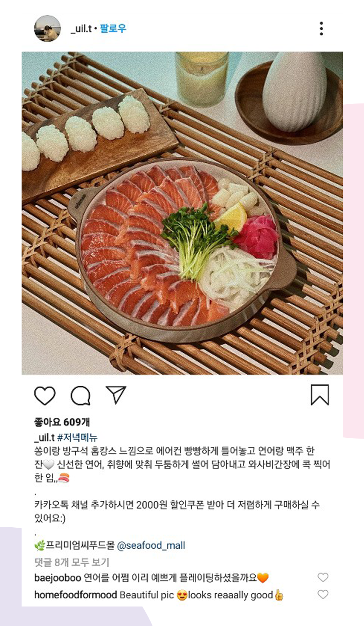
Task: Open baejooboo commenter profile
Action: click(x=58, y=578)
